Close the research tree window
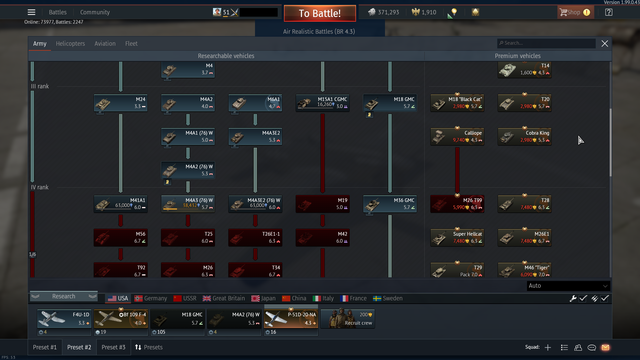This screenshot has height=360, width=640. (x=604, y=44)
